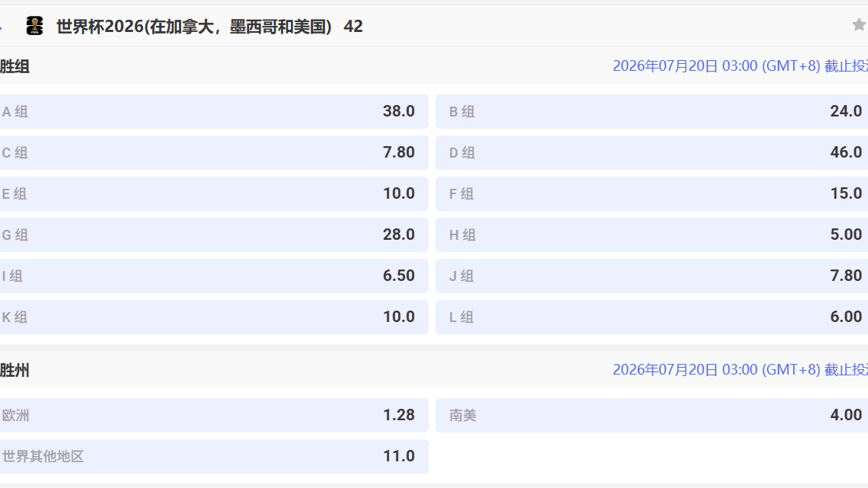Viewport: 868px width, 488px height.
Task: Click the World Cup trophy icon
Action: (x=34, y=27)
